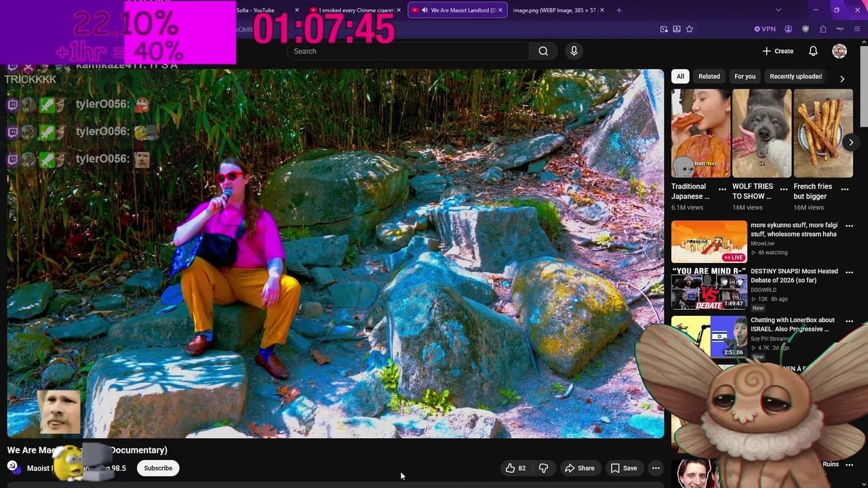Bookmark this page with star icon
Screen dimensions: 868x488
point(689,29)
